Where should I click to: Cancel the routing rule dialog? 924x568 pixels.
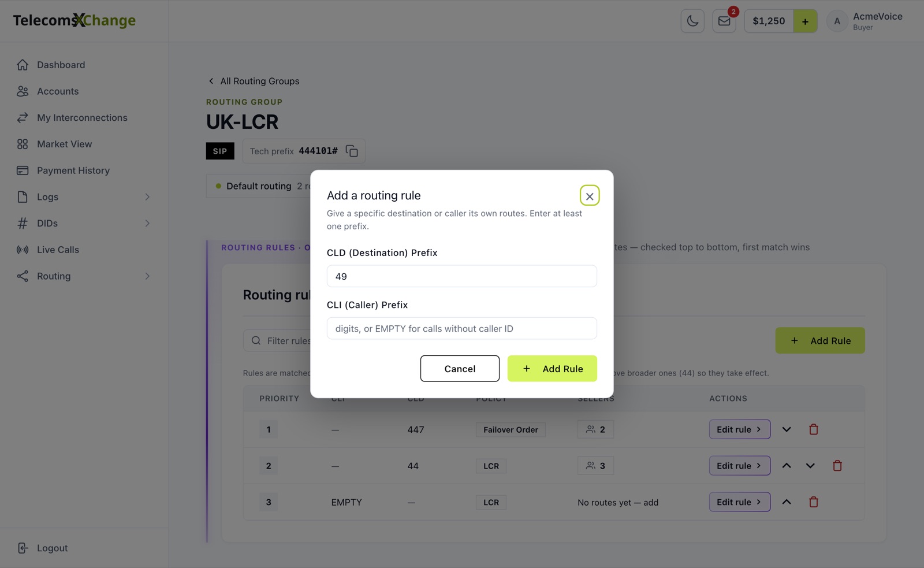[x=460, y=369]
